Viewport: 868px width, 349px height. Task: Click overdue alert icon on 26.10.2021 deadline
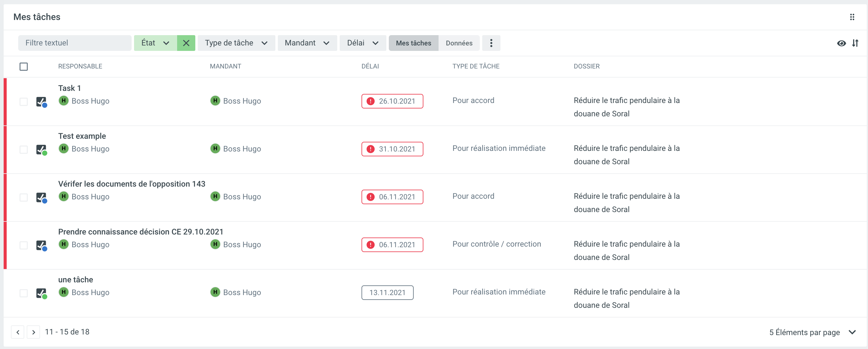coord(370,101)
